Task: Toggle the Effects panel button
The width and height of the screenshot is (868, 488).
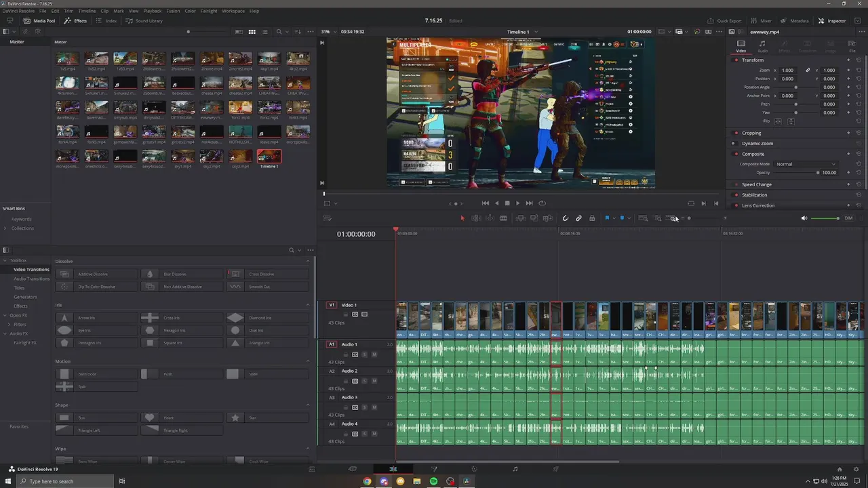Action: (x=75, y=21)
